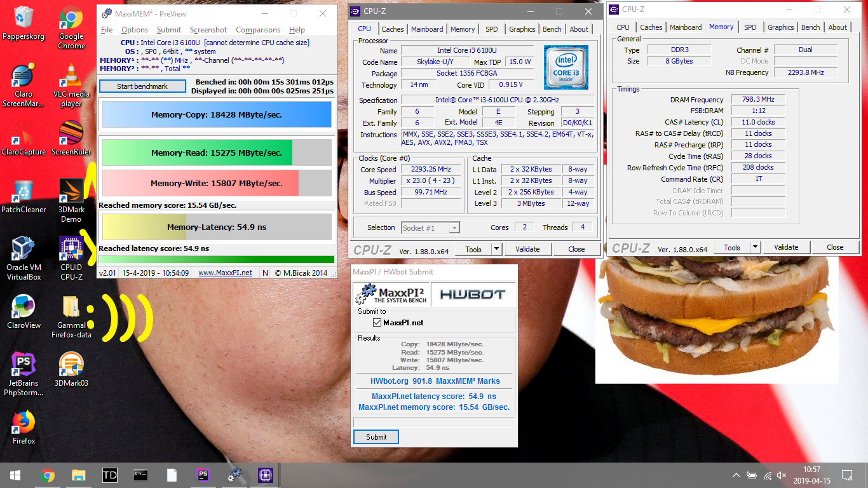
Task: Switch to SPD tab in CPU-Z Memory window
Action: (x=750, y=27)
